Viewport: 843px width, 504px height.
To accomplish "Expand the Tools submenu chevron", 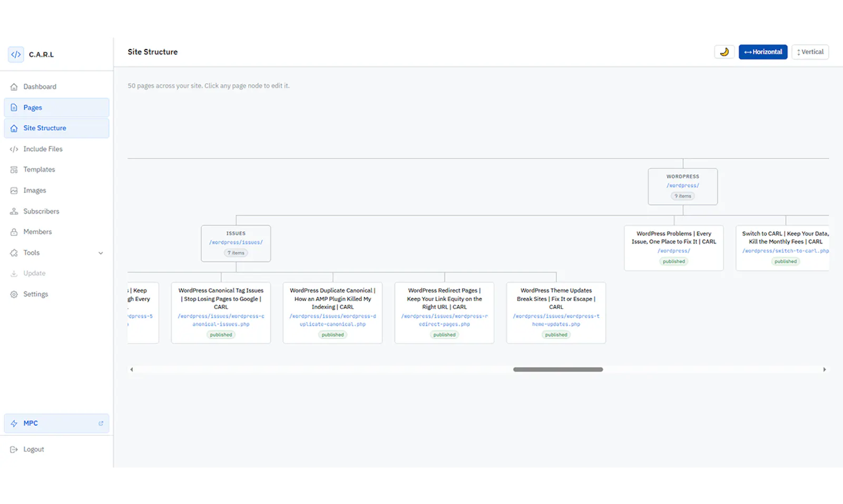I will coord(101,253).
